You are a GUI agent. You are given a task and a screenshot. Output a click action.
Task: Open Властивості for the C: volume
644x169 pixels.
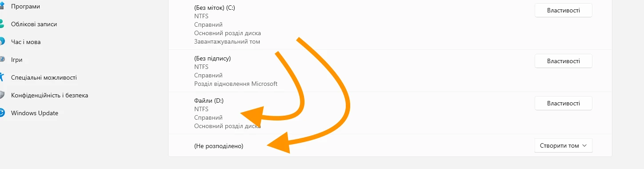pyautogui.click(x=563, y=10)
